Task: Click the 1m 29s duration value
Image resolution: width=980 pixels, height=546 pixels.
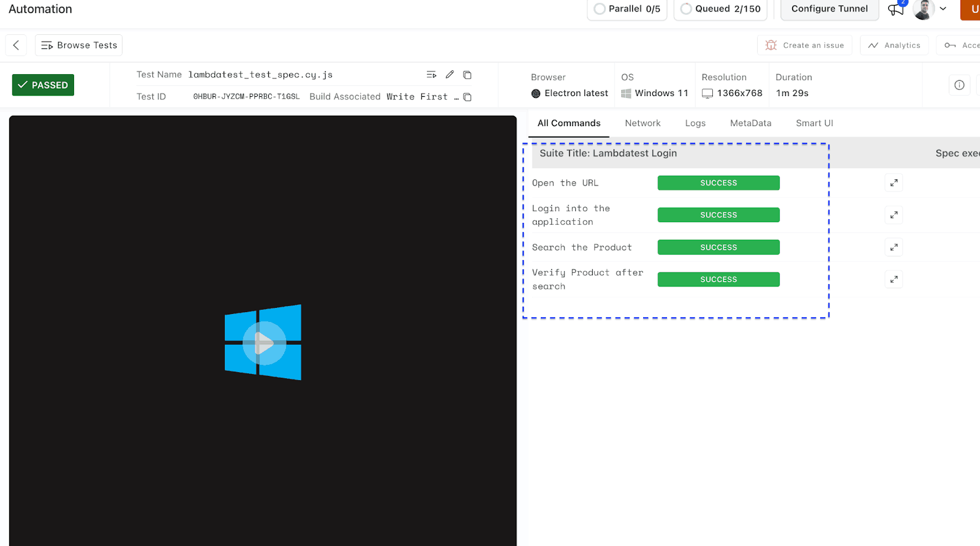Action: (x=792, y=93)
